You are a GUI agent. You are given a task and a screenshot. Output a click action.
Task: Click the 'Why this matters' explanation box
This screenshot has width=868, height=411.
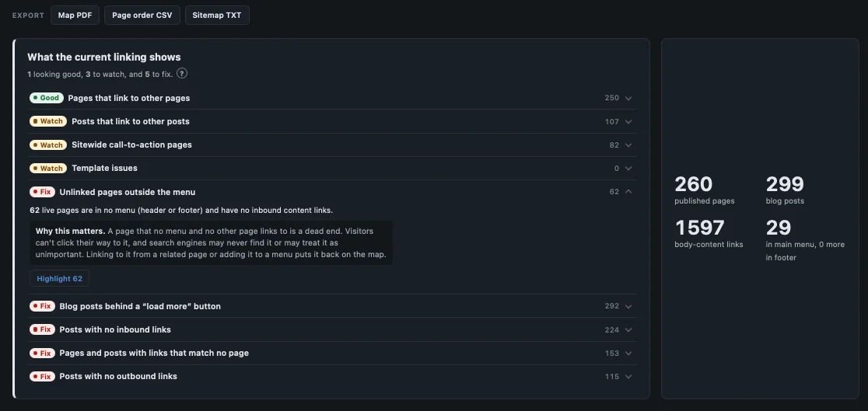point(211,243)
